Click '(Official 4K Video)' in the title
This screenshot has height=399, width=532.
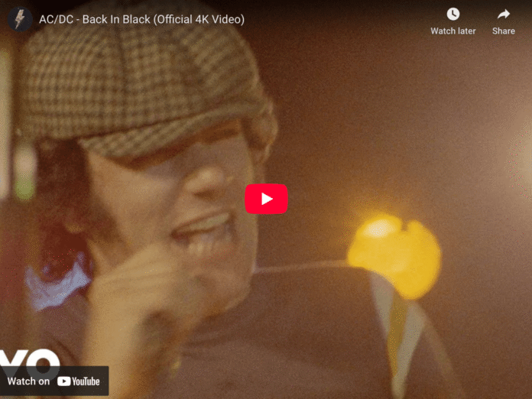coord(199,19)
